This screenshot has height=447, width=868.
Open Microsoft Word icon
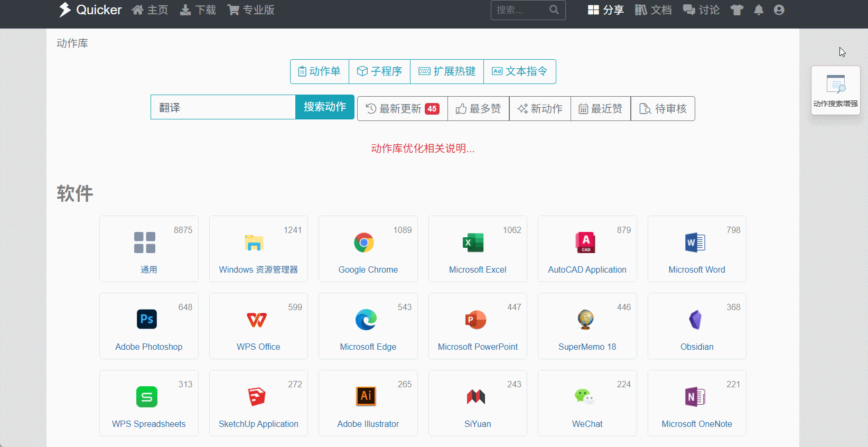point(695,243)
